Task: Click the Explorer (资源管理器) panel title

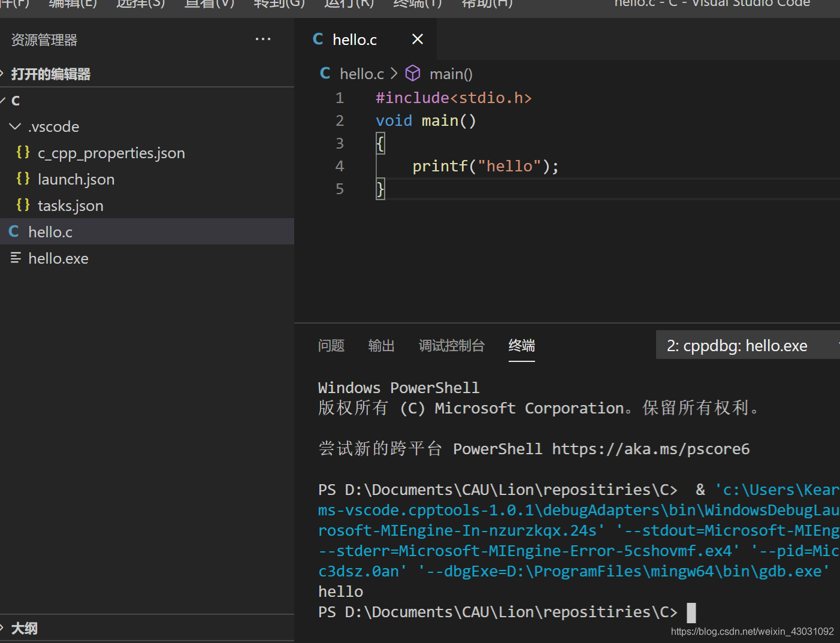Action: [44, 40]
